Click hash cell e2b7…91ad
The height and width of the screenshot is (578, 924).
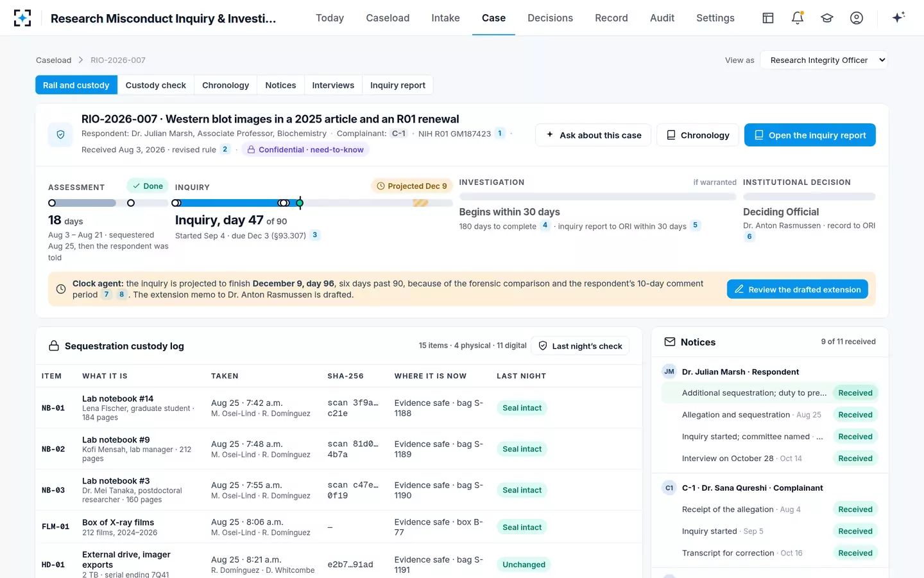point(350,565)
